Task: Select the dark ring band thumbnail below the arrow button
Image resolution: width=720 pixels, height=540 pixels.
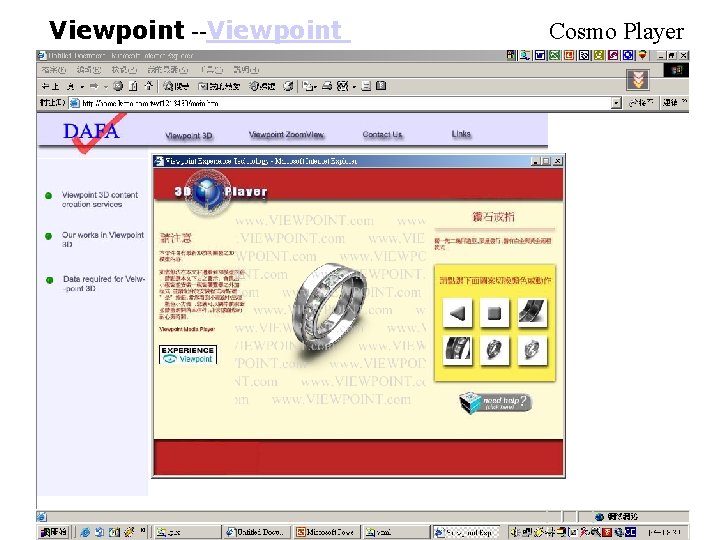Action: click(458, 350)
